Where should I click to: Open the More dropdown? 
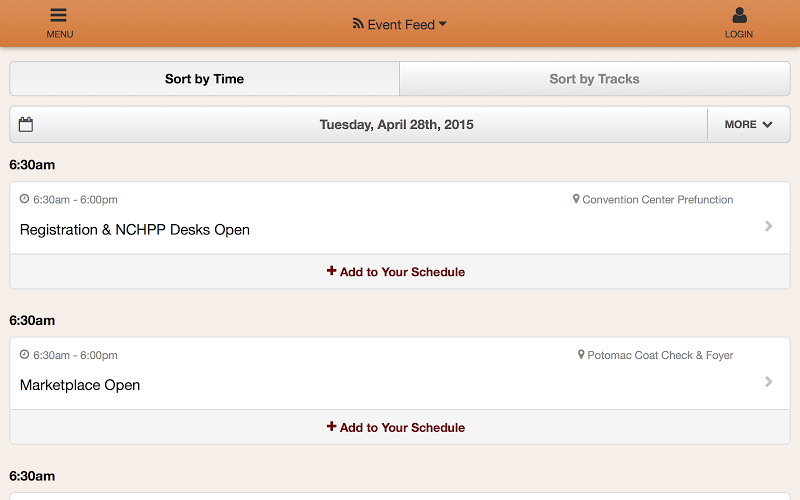748,125
